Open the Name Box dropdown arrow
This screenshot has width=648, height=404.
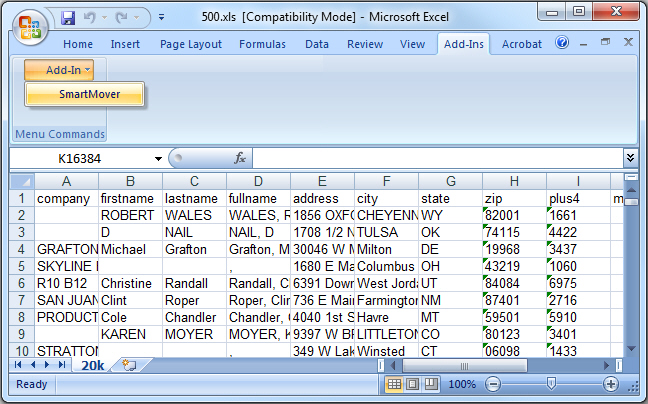click(x=158, y=158)
